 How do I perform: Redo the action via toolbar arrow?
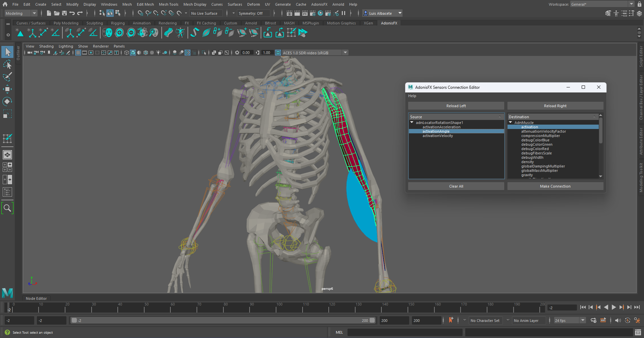click(x=80, y=13)
